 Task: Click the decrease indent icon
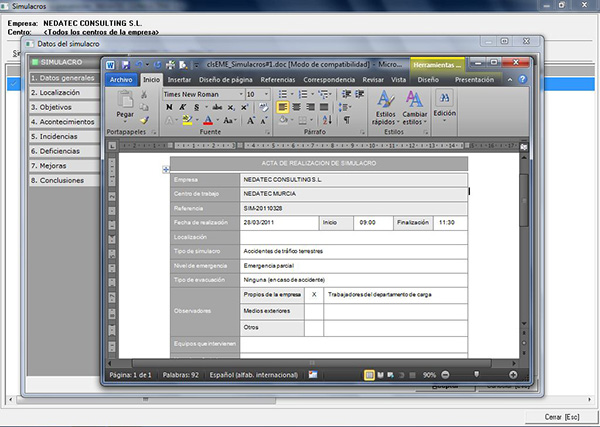[346, 94]
